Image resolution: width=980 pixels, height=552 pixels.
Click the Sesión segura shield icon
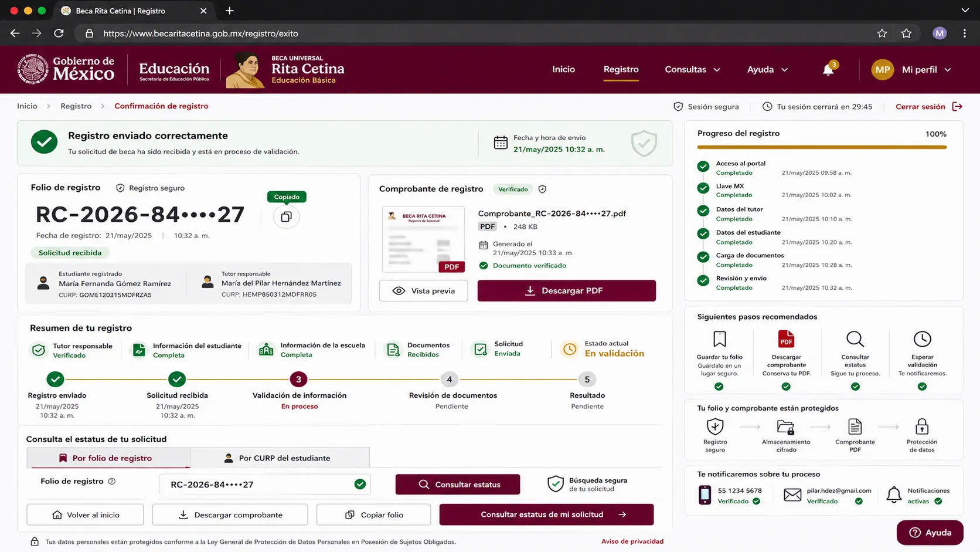(x=678, y=107)
